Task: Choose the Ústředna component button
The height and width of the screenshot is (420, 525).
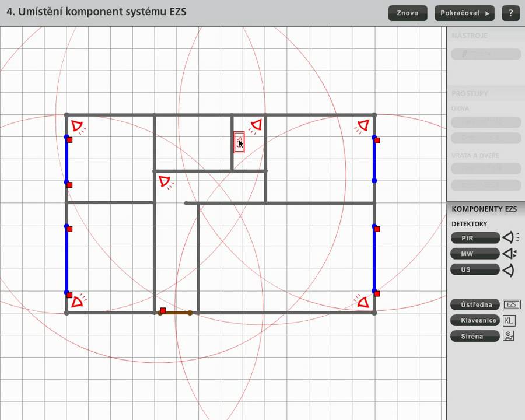Action: [475, 304]
